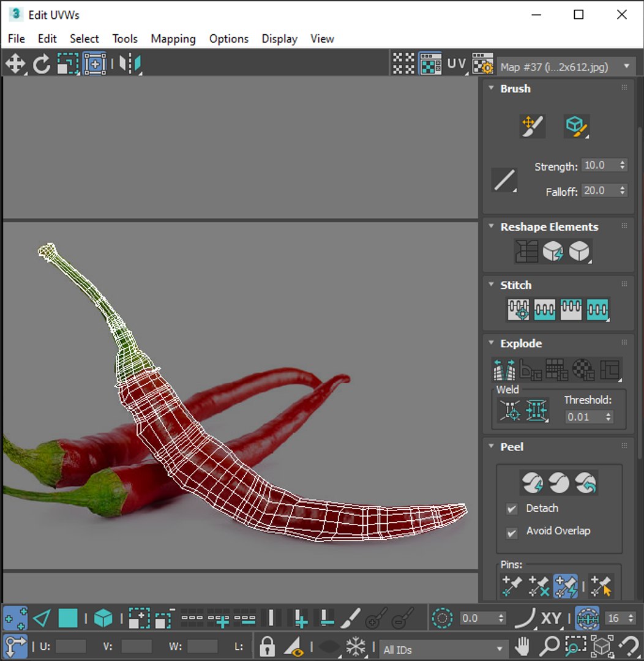Collapse the Reshape Elements rollout
This screenshot has height=661, width=644.
[491, 226]
